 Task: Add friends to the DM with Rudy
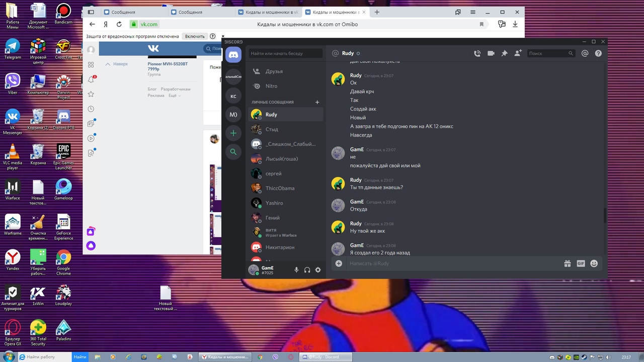point(518,53)
